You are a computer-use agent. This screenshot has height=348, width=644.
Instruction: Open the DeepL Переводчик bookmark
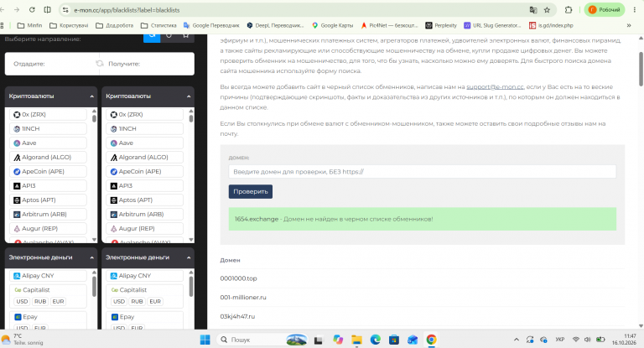(275, 25)
